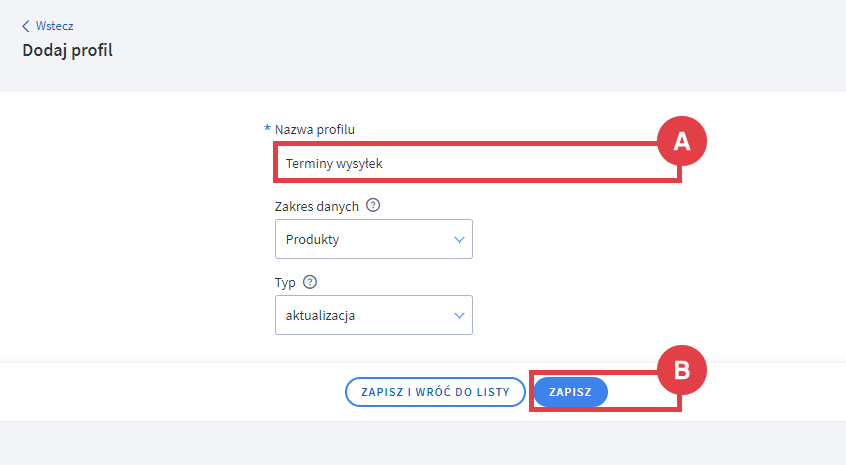846x465 pixels.
Task: Expand the Zakres danych Produkty dropdown
Action: [373, 240]
